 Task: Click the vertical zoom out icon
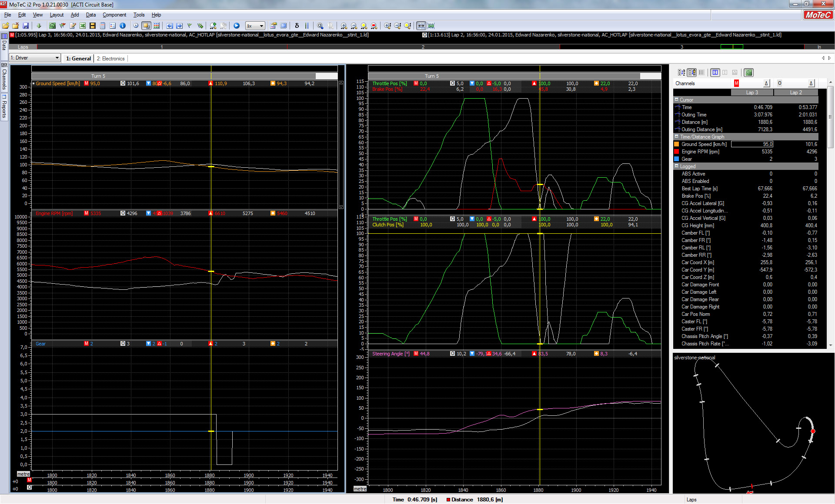point(397,26)
